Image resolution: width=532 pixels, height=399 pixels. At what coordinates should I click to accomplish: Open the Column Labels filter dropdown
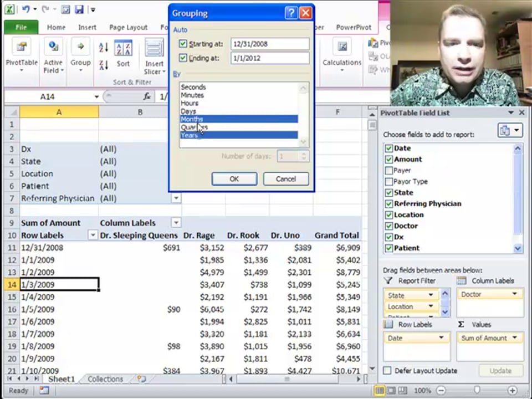[176, 223]
